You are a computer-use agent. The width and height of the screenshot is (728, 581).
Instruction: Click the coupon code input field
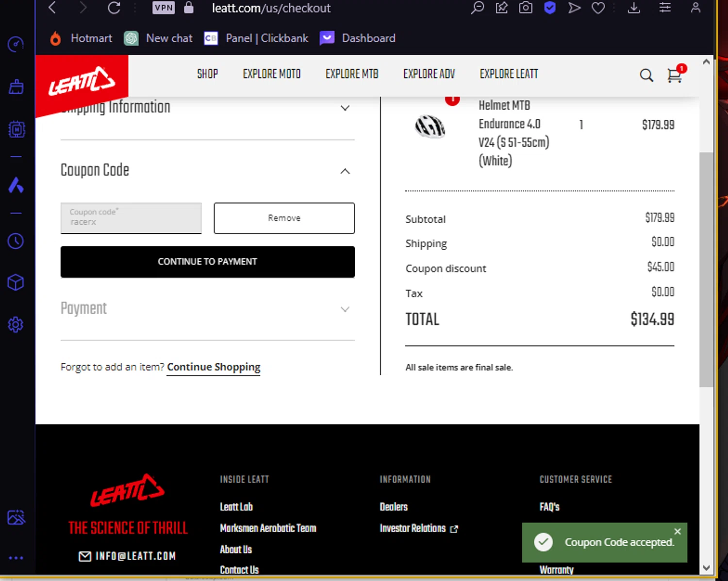131,218
